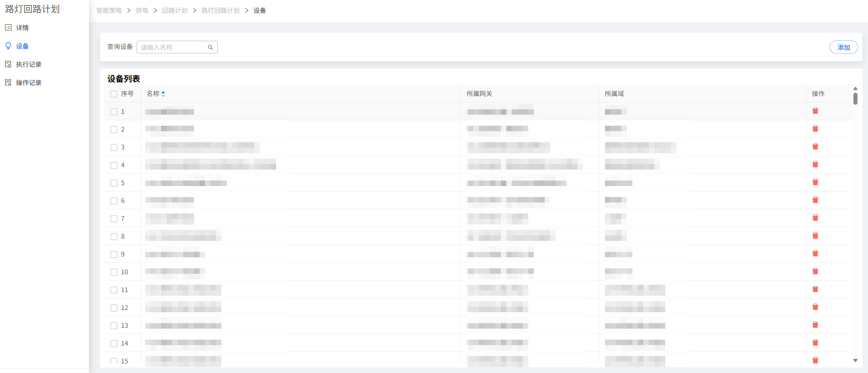868x373 pixels.
Task: Click the 添加 button
Action: 843,47
